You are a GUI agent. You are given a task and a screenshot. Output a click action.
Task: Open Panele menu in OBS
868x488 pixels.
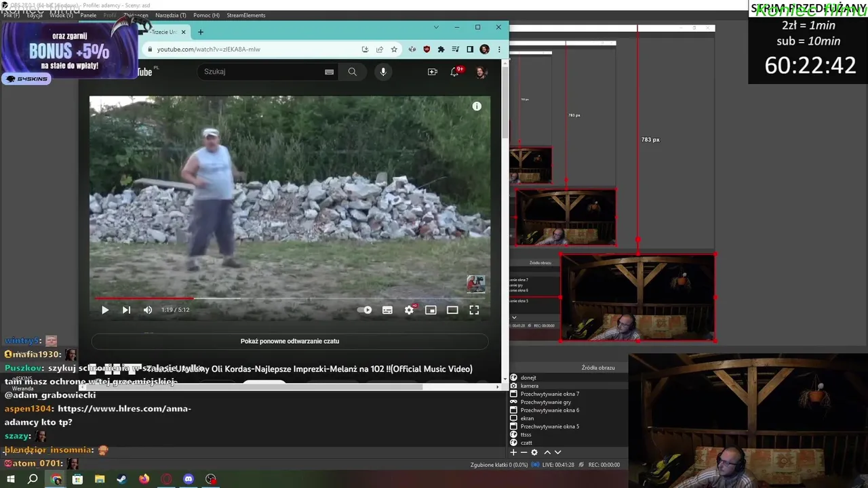click(x=88, y=15)
